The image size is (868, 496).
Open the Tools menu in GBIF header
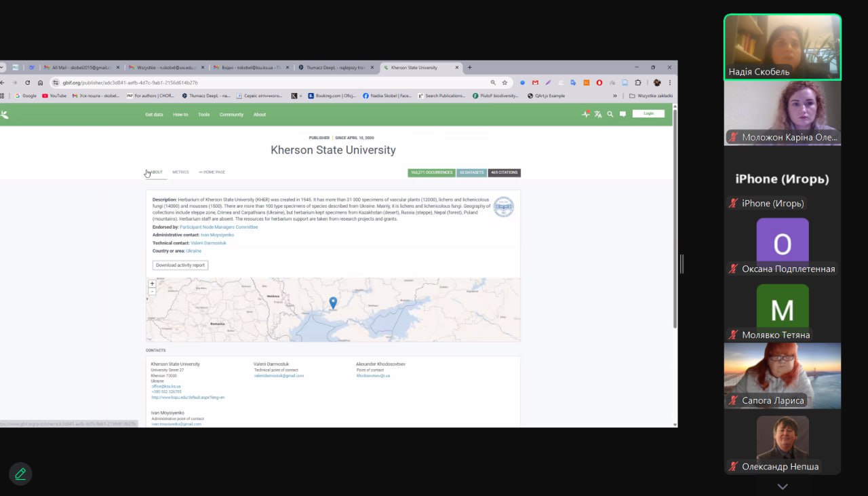(x=203, y=115)
